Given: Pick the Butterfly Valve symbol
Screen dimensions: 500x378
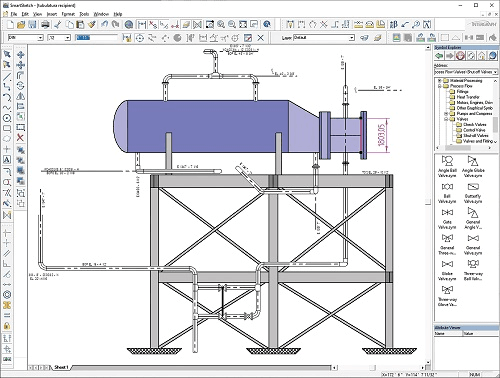Looking at the screenshot, I should (x=473, y=193).
